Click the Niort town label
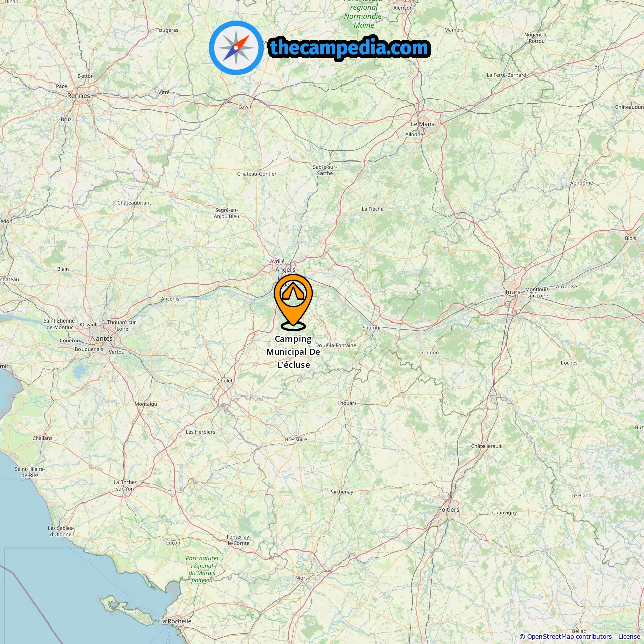Screen dimensions: 644x644 (301, 578)
